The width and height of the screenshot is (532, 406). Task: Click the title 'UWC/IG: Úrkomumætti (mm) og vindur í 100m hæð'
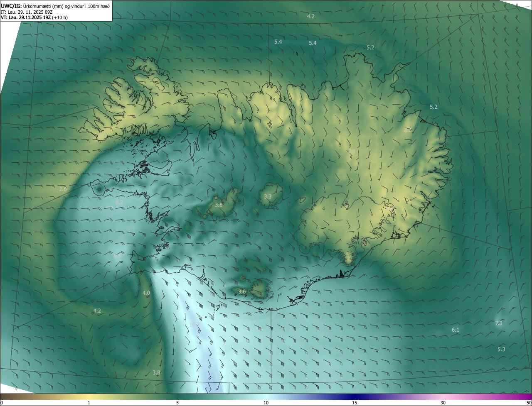click(x=55, y=5)
